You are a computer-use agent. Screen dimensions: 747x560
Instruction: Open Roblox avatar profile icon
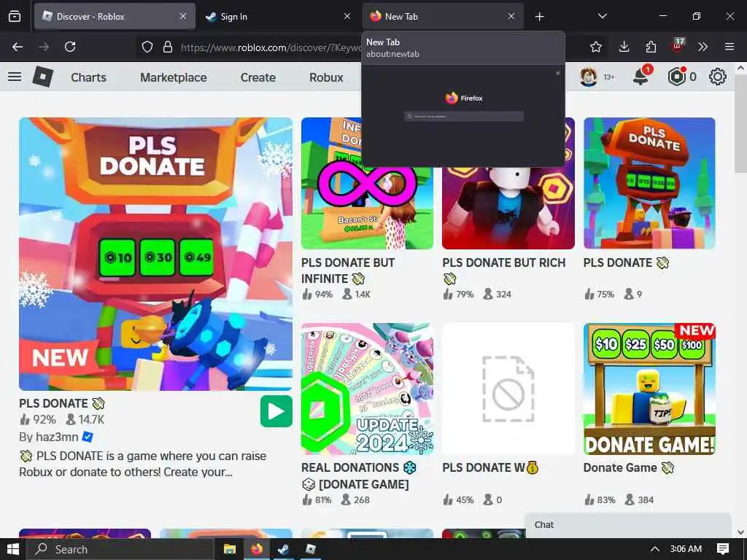pyautogui.click(x=589, y=77)
